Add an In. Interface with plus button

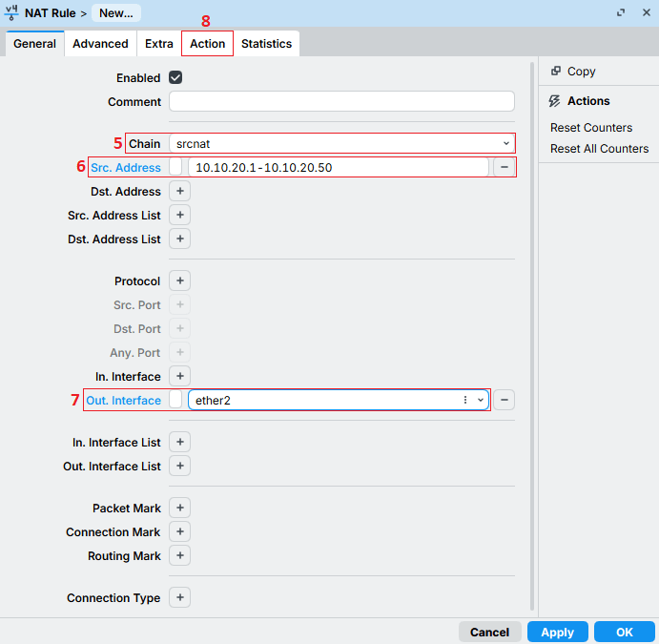click(x=180, y=376)
